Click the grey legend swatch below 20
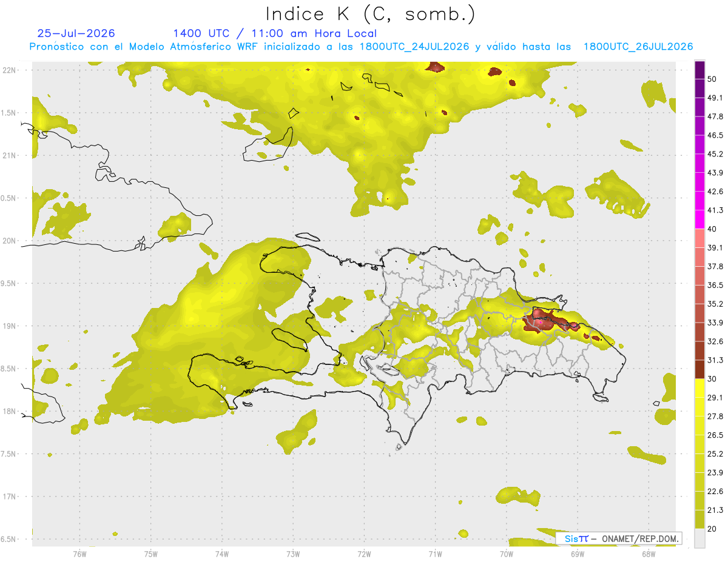The height and width of the screenshot is (562, 728). coord(699,538)
